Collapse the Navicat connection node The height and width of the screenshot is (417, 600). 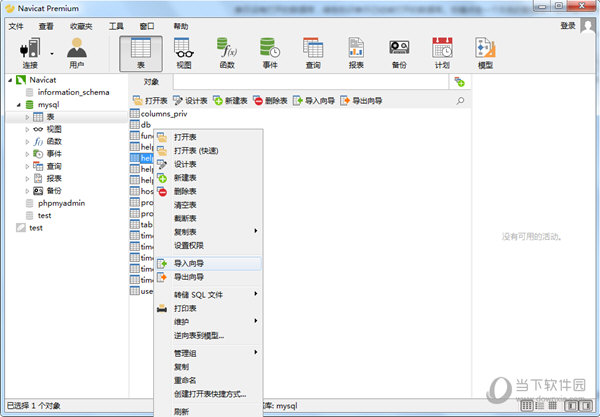click(x=10, y=80)
